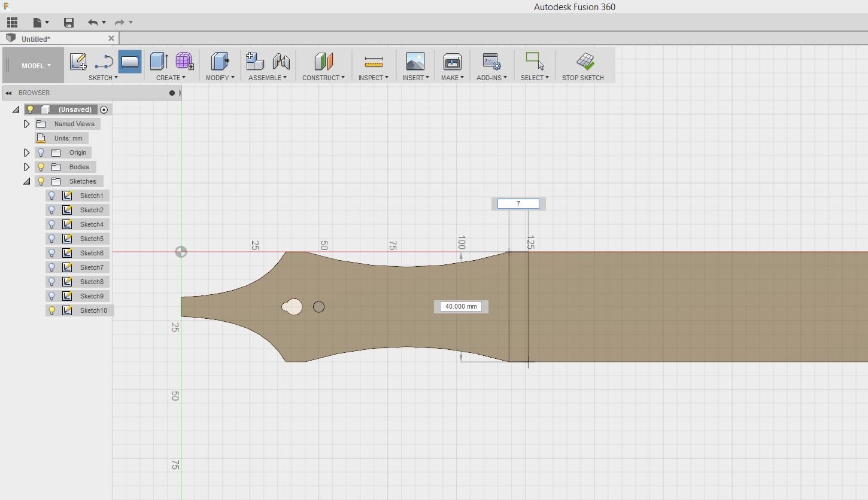Show Sketch1 with its light bulb

click(52, 196)
